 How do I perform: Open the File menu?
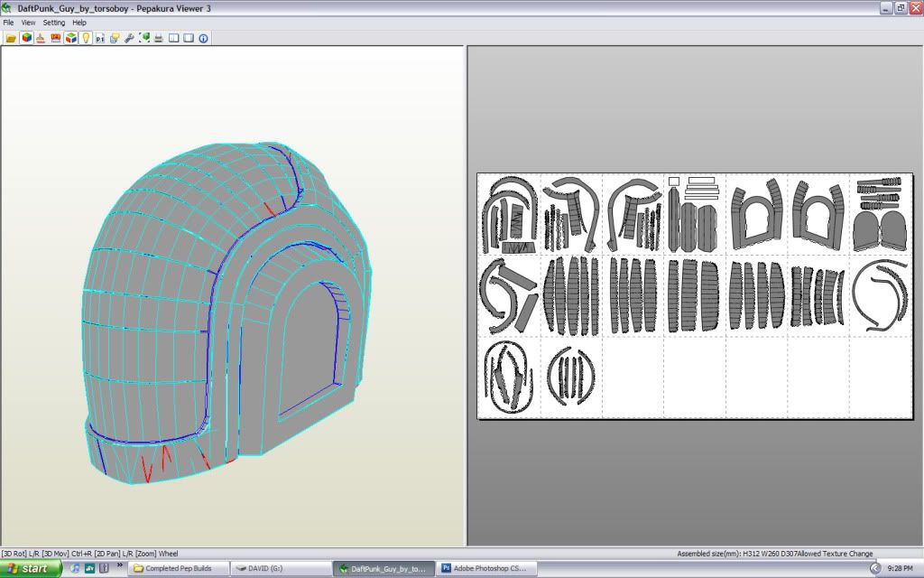point(8,23)
